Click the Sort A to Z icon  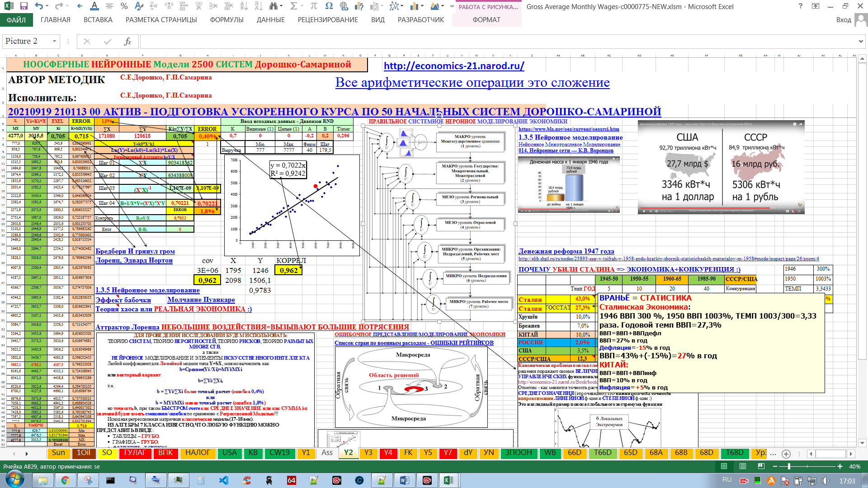point(244,6)
